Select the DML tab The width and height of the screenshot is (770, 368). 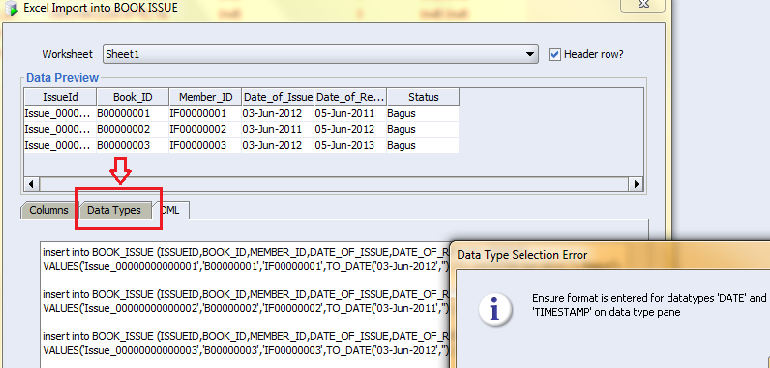click(x=171, y=210)
